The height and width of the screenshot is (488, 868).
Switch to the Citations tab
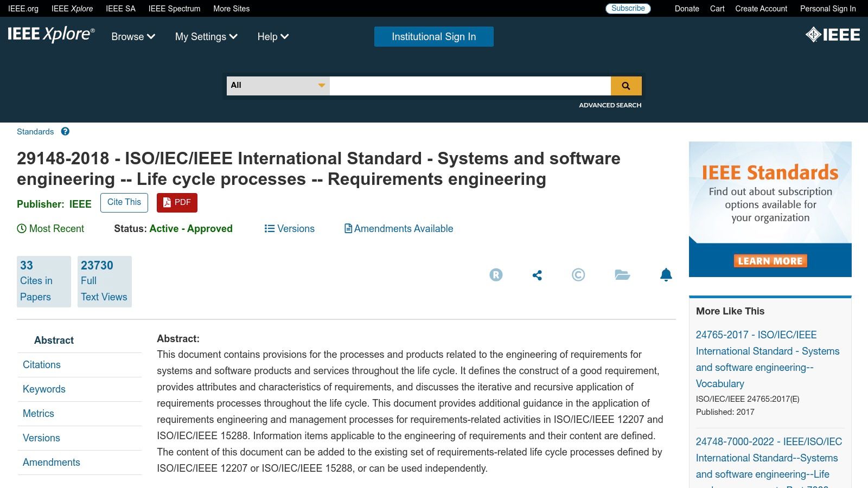click(41, 364)
